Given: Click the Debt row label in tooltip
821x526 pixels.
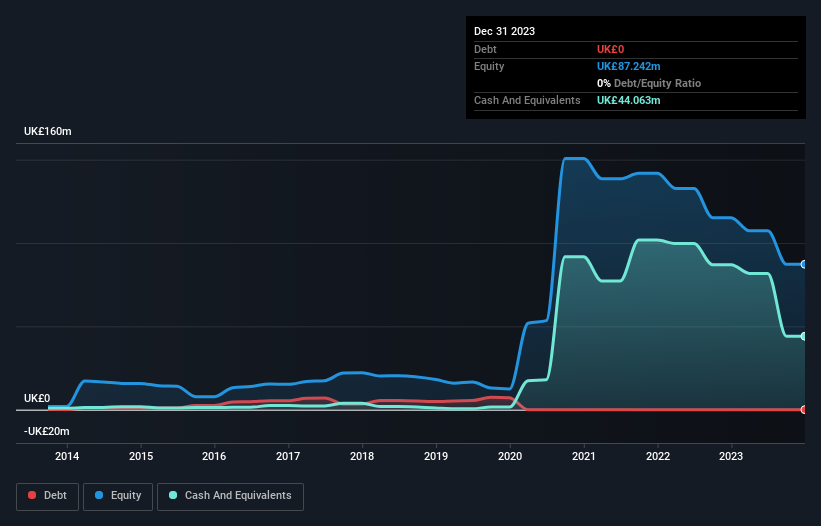Looking at the screenshot, I should [485, 49].
